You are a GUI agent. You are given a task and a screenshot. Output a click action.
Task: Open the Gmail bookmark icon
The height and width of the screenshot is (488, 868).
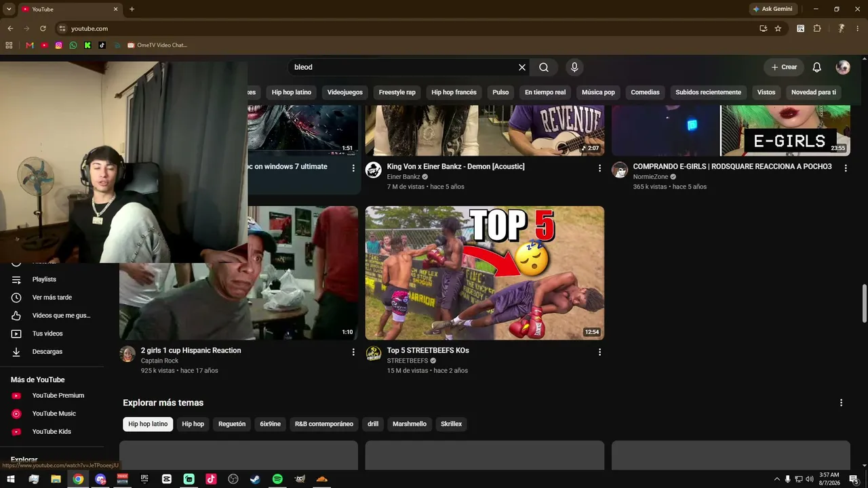point(30,45)
